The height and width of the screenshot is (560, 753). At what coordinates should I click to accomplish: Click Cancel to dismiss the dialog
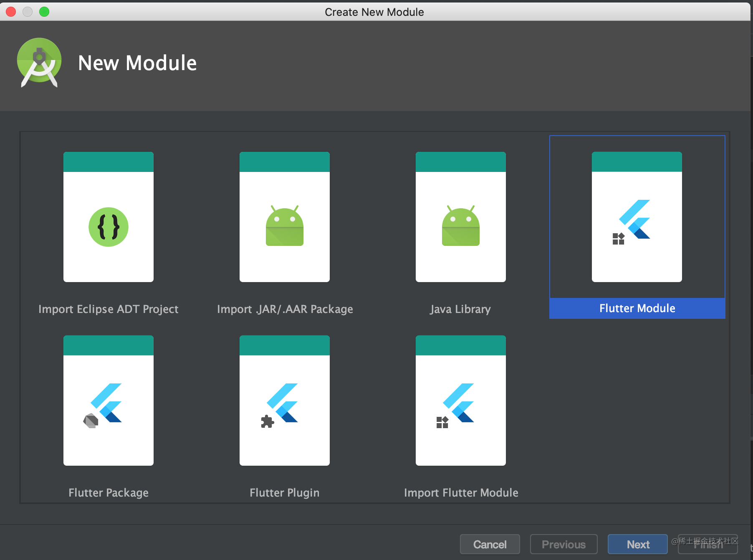[x=490, y=544]
